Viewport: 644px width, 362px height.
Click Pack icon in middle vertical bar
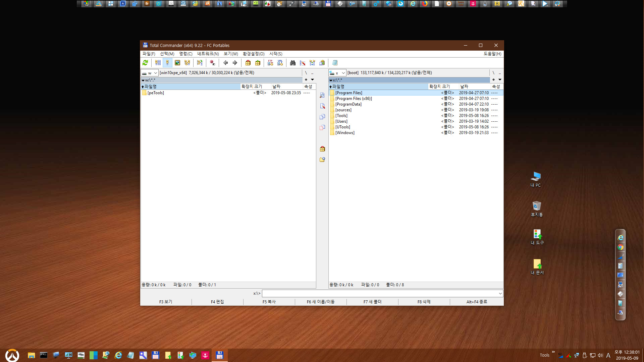coord(322,149)
